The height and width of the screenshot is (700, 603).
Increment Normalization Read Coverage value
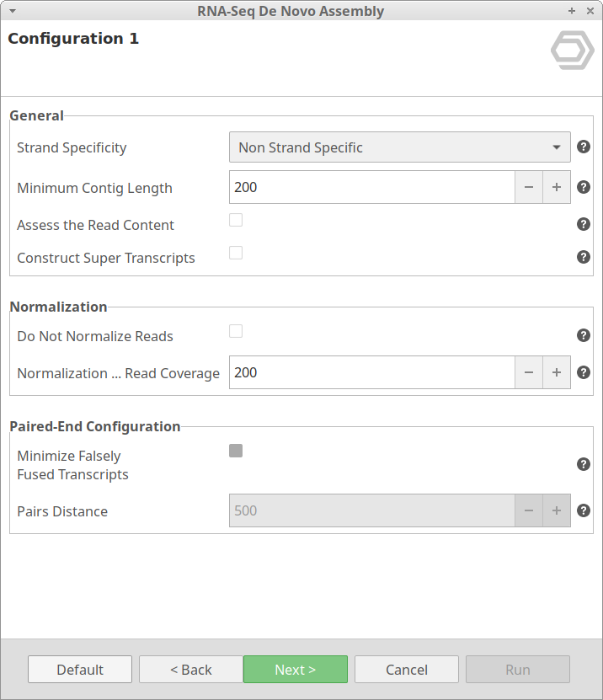tap(557, 372)
